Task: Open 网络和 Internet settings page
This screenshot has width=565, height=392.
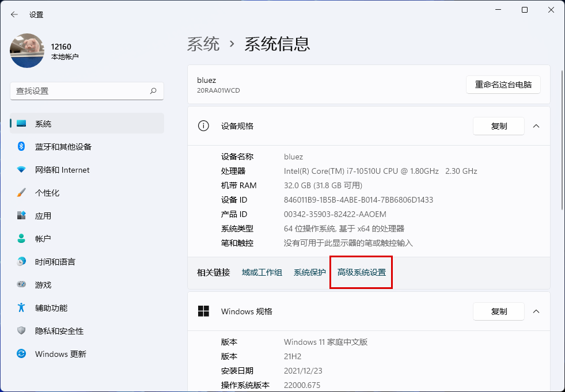Action: click(87, 170)
